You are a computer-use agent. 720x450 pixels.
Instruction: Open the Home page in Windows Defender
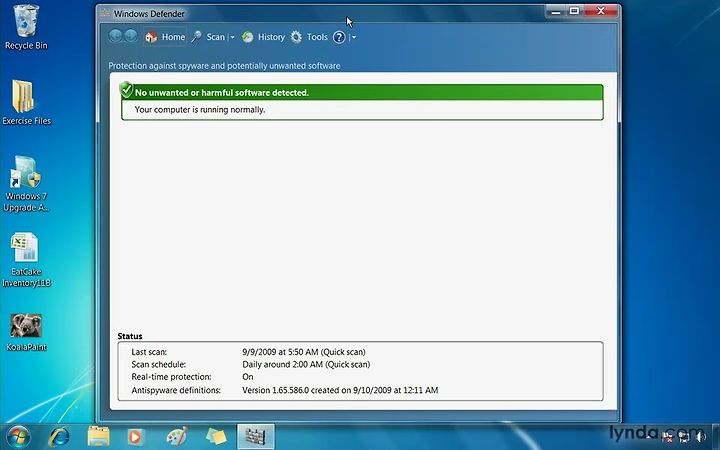pos(165,37)
